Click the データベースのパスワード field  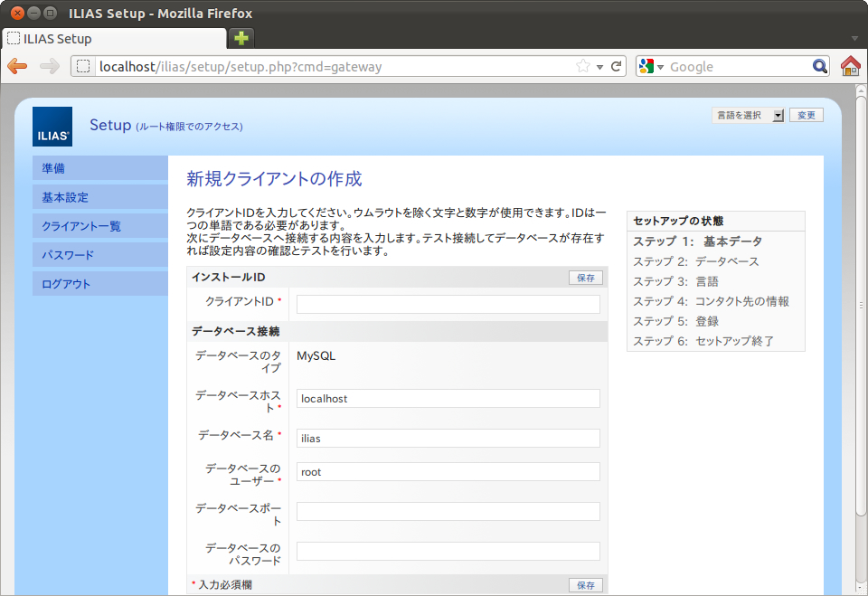click(x=448, y=551)
